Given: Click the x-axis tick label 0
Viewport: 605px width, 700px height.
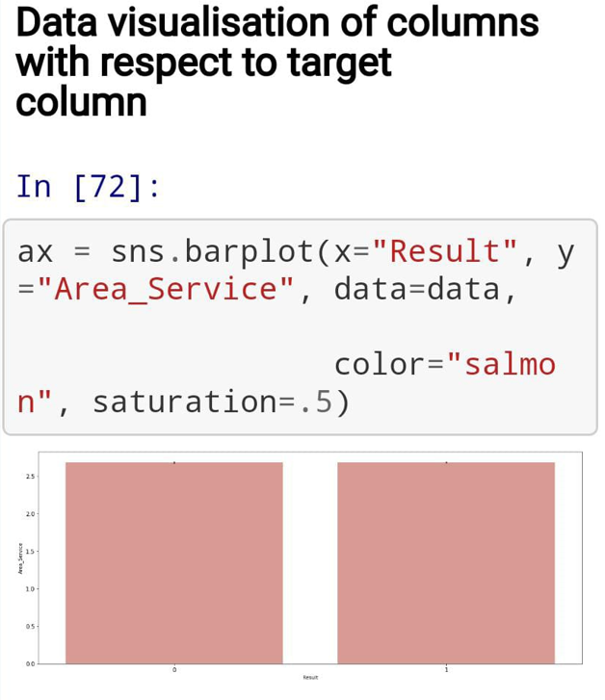Looking at the screenshot, I should click(x=174, y=669).
